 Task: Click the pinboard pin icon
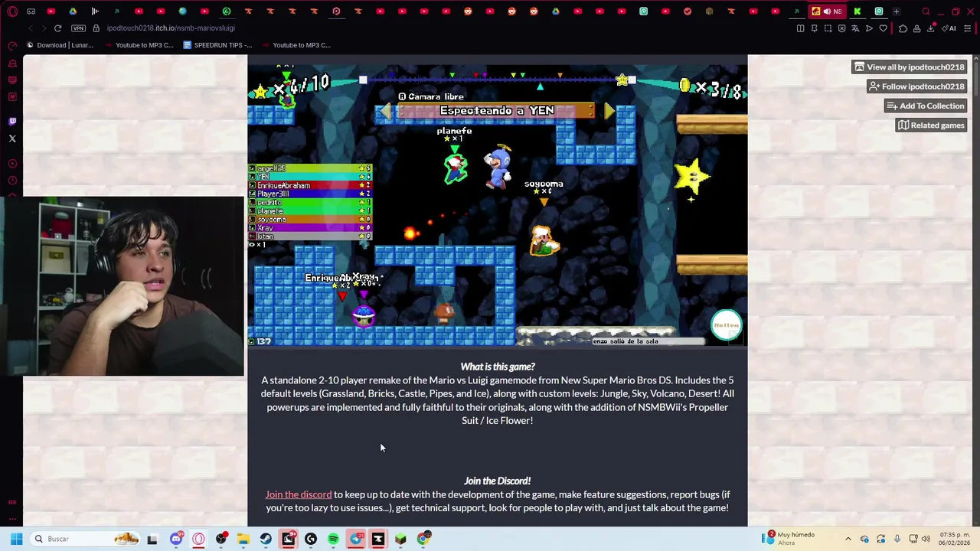pos(814,28)
